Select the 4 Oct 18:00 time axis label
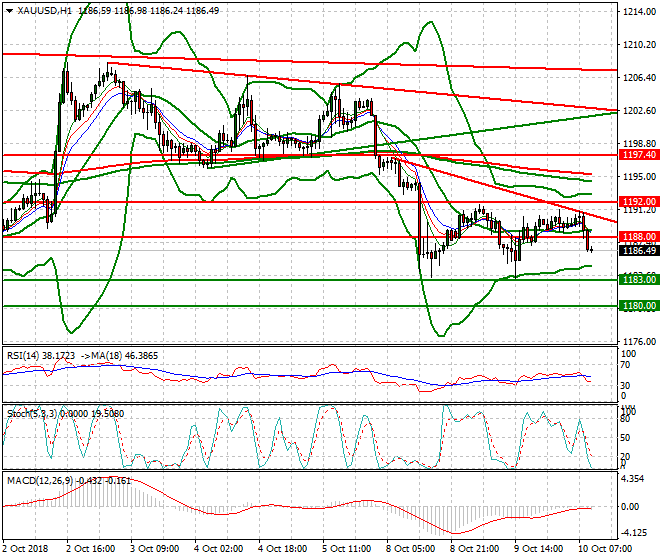Image resolution: width=660 pixels, height=560 pixels. pyautogui.click(x=282, y=549)
